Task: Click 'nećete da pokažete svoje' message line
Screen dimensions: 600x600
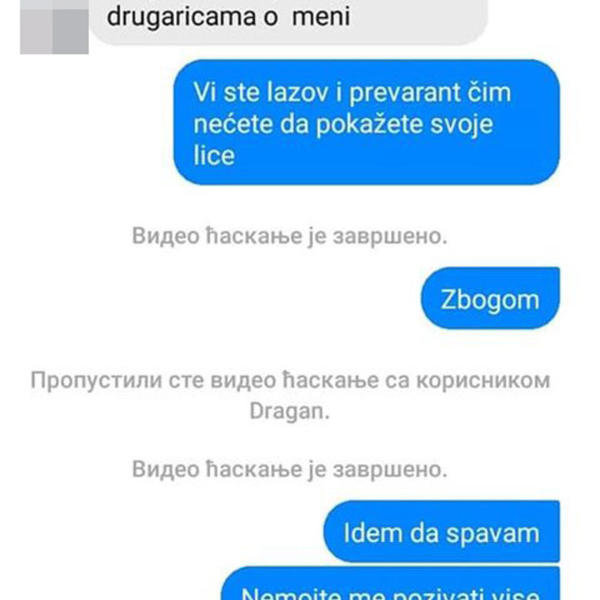Action: pos(343,125)
